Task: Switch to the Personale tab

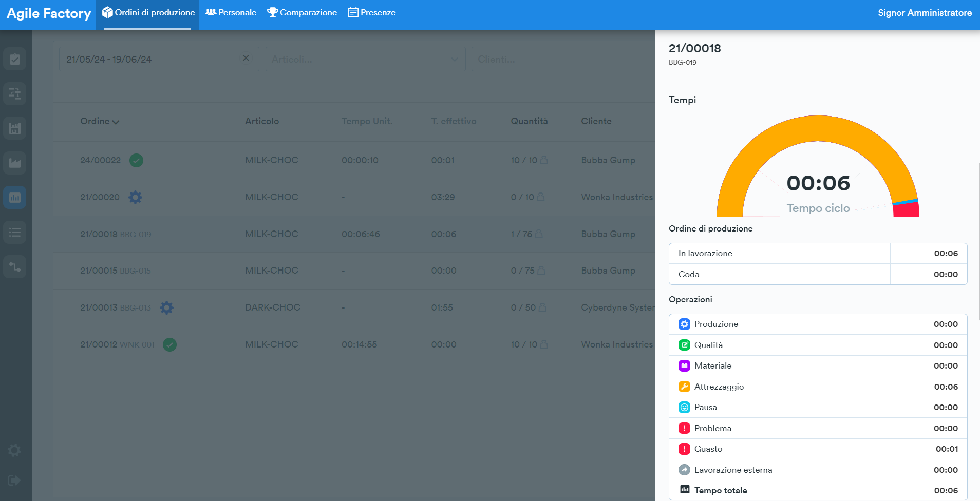Action: click(231, 13)
